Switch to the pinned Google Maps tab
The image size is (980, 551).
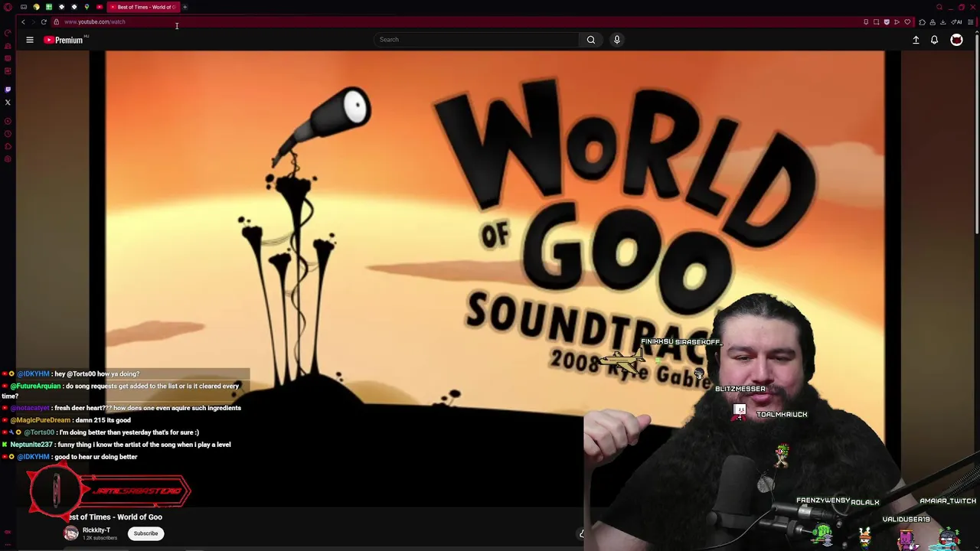87,7
